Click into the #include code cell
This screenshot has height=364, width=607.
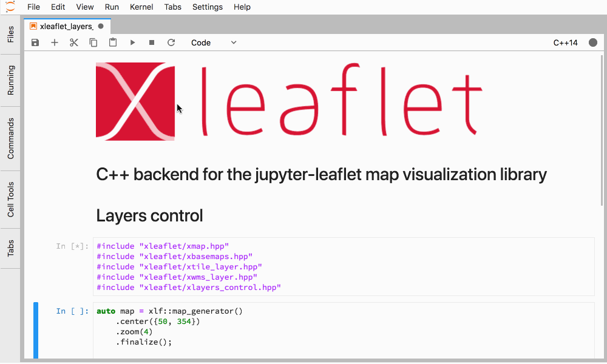click(344, 266)
